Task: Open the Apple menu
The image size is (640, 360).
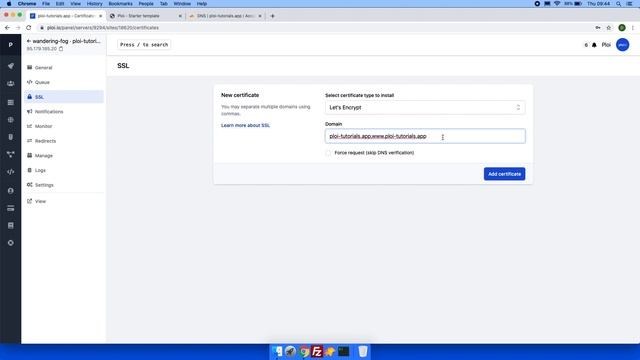Action: click(x=9, y=4)
